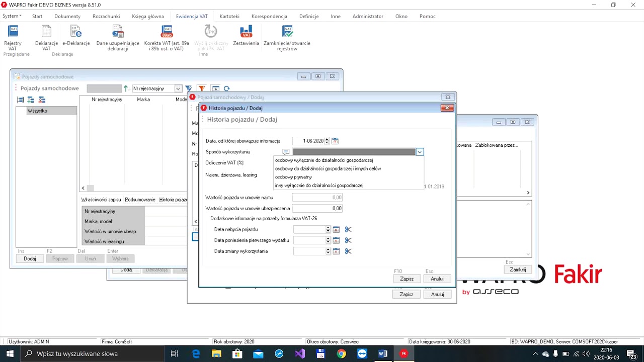Click the Windows taskbar search box
The width and height of the screenshot is (644, 362).
pyautogui.click(x=93, y=353)
